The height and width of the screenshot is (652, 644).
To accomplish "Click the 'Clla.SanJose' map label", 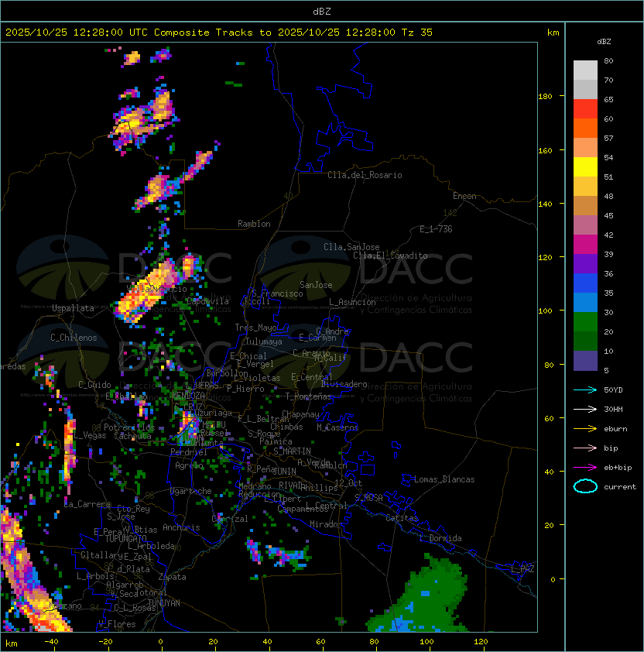I will click(x=351, y=247).
